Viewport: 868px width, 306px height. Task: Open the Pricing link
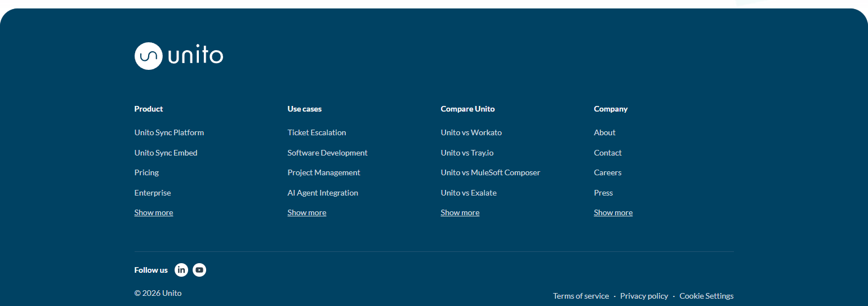coord(146,172)
